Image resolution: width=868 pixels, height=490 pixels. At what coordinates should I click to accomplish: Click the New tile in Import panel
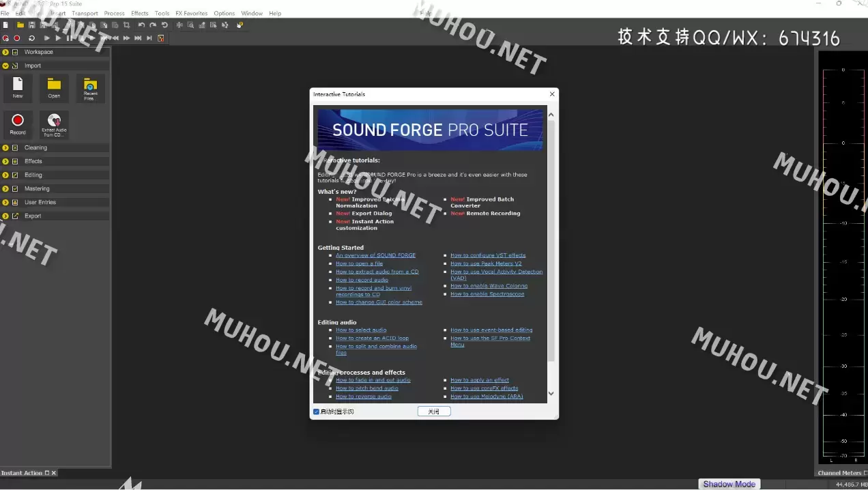18,88
